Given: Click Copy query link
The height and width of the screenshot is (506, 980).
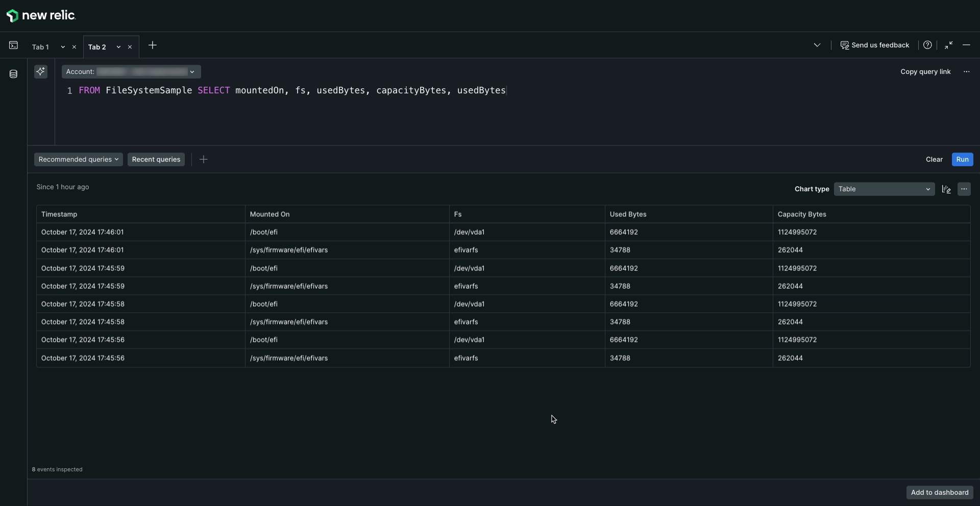Looking at the screenshot, I should 925,72.
